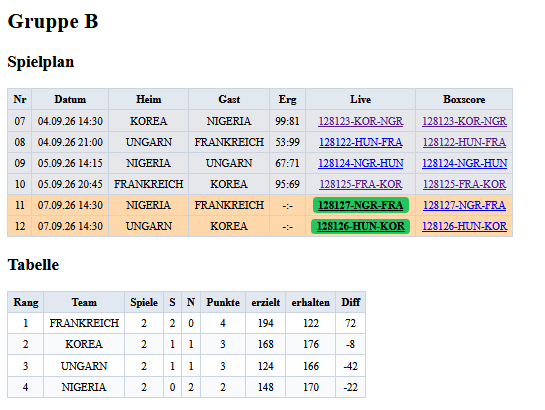545x410 pixels.
Task: Click home team UNGARN in game 12
Action: coord(149,226)
